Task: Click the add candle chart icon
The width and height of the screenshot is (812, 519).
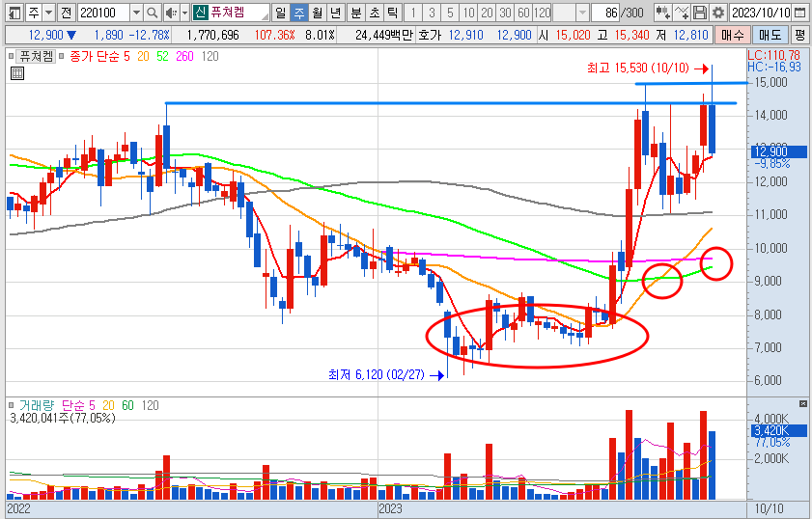Action: (x=662, y=13)
